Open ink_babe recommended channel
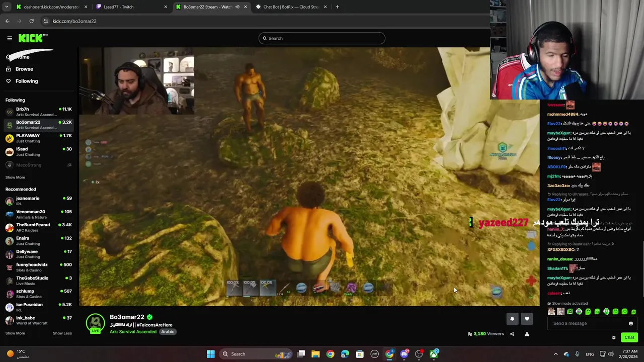The height and width of the screenshot is (362, 644). pyautogui.click(x=39, y=320)
